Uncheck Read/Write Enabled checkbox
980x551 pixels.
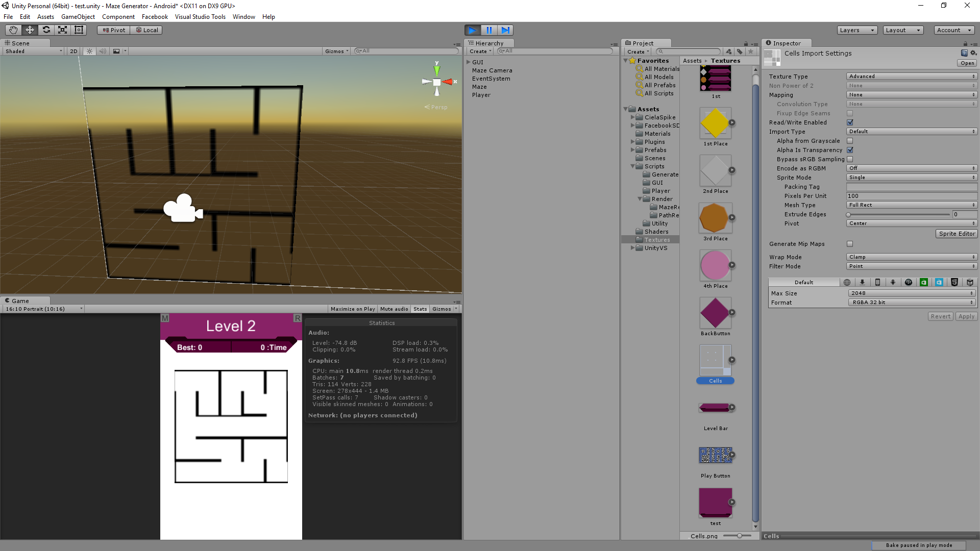click(x=850, y=122)
